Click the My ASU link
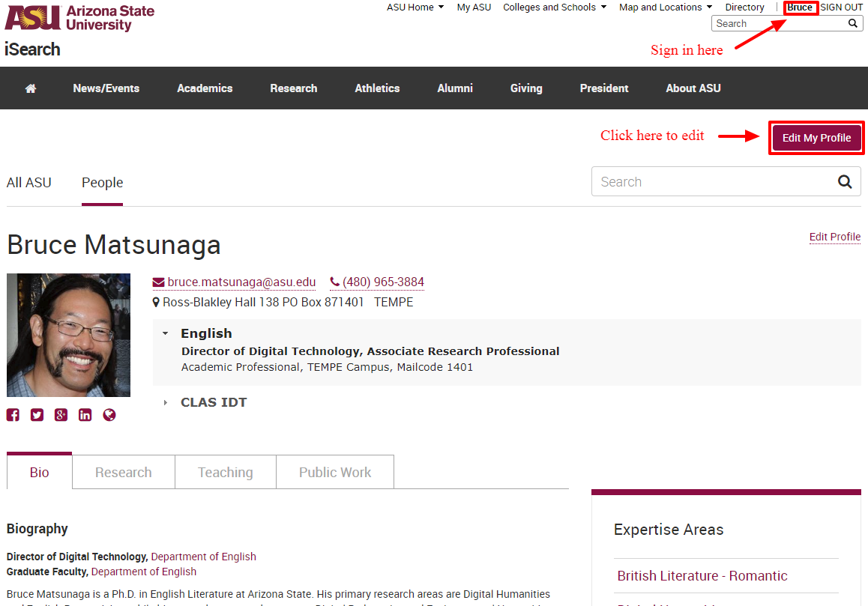This screenshot has height=606, width=868. (x=474, y=7)
